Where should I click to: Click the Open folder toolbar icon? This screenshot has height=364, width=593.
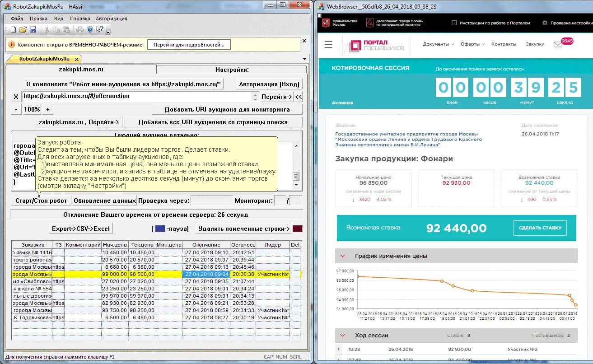(23, 30)
